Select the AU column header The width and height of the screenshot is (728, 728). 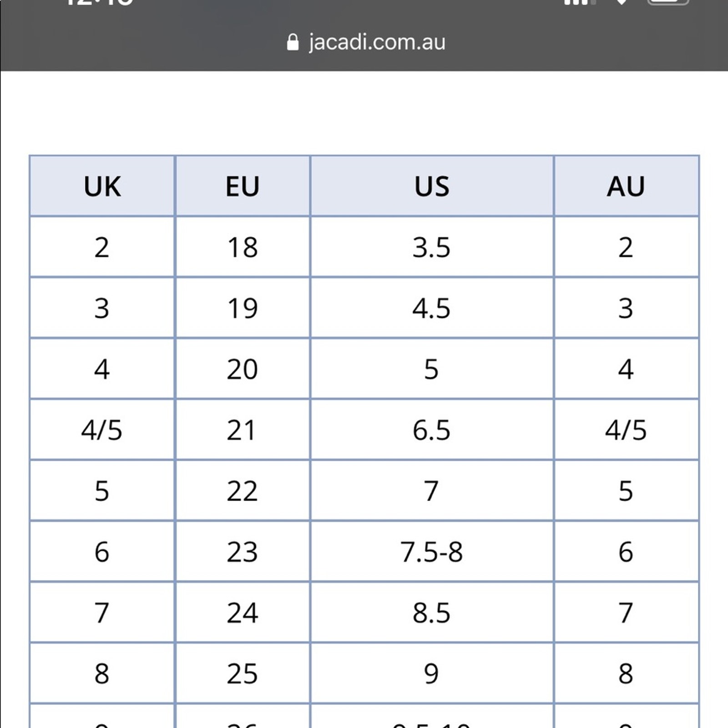click(626, 186)
